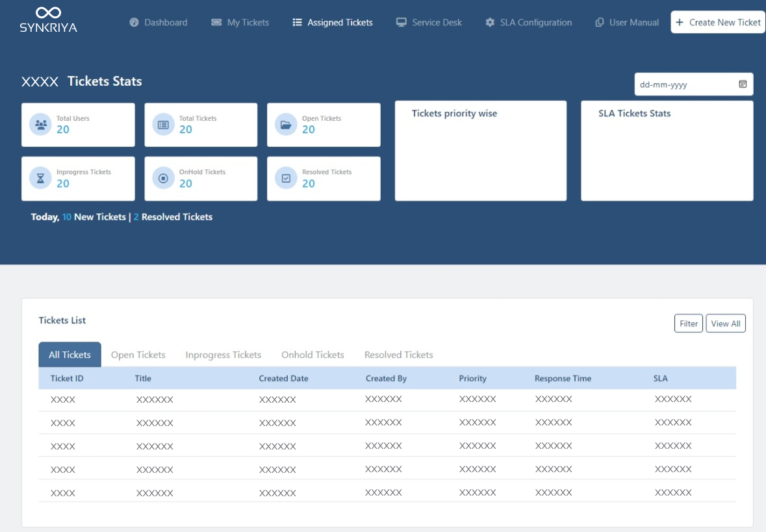Screen dimensions: 766x532
Task: Switch to the Open Tickets tab
Action: (x=138, y=355)
